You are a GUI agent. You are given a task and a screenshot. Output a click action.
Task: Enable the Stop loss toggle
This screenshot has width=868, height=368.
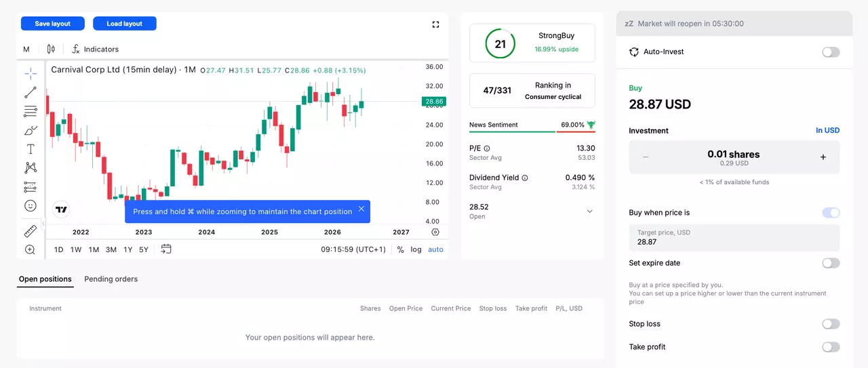(x=831, y=324)
